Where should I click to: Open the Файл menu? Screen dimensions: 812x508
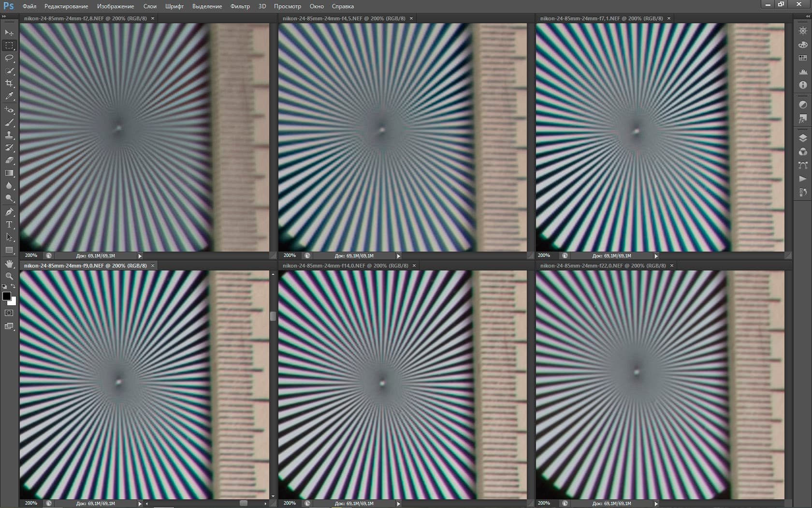(x=29, y=6)
